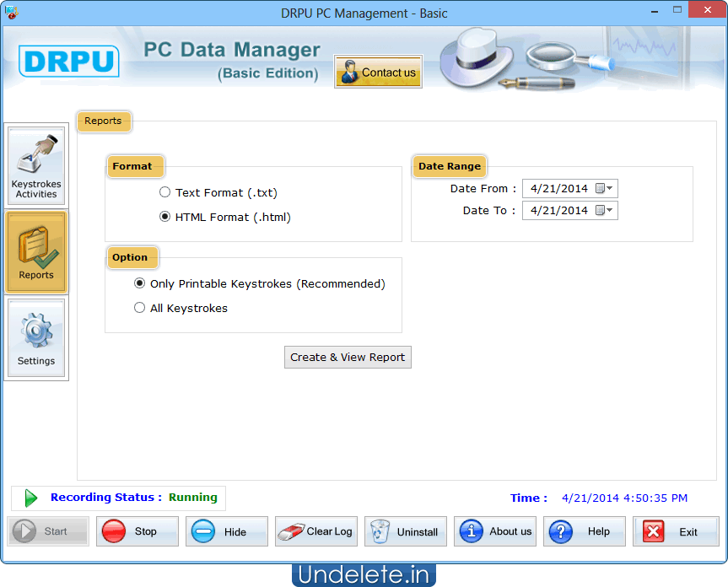Open the Keystrokes Activities panel

coord(36,165)
